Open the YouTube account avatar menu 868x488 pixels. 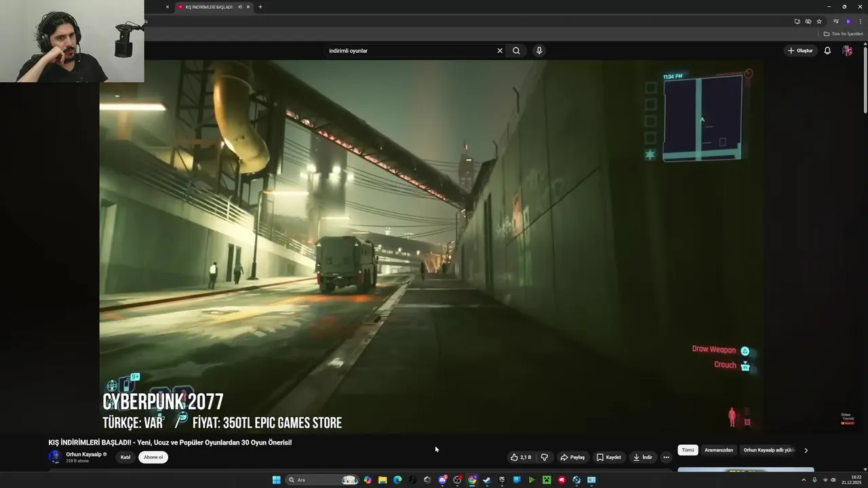847,51
